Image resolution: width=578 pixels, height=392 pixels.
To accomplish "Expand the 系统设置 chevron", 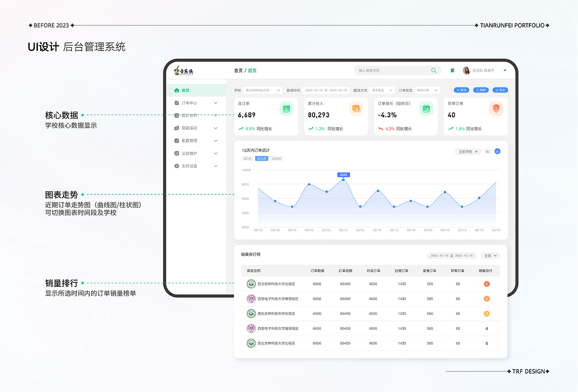I will [215, 166].
